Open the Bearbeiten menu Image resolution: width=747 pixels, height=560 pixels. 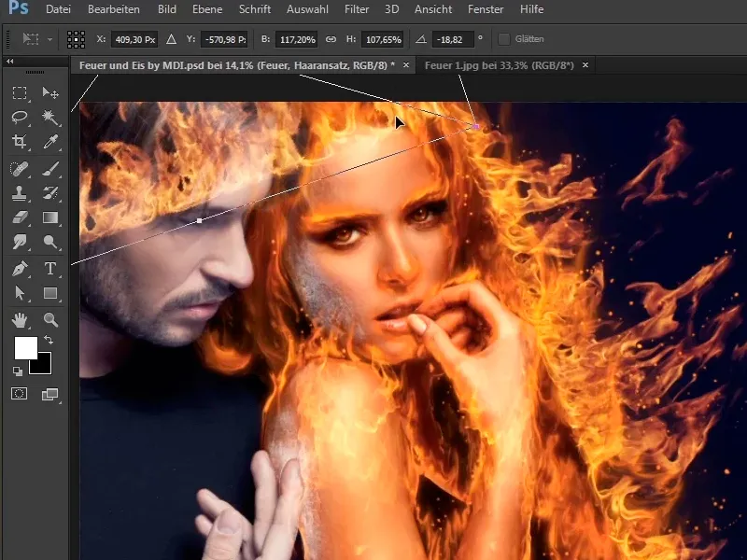pyautogui.click(x=114, y=9)
